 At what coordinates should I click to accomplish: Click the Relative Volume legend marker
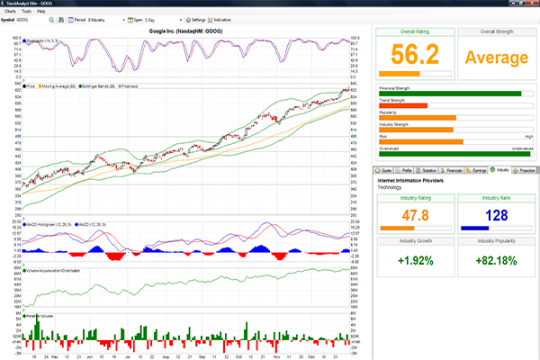[x=24, y=316]
